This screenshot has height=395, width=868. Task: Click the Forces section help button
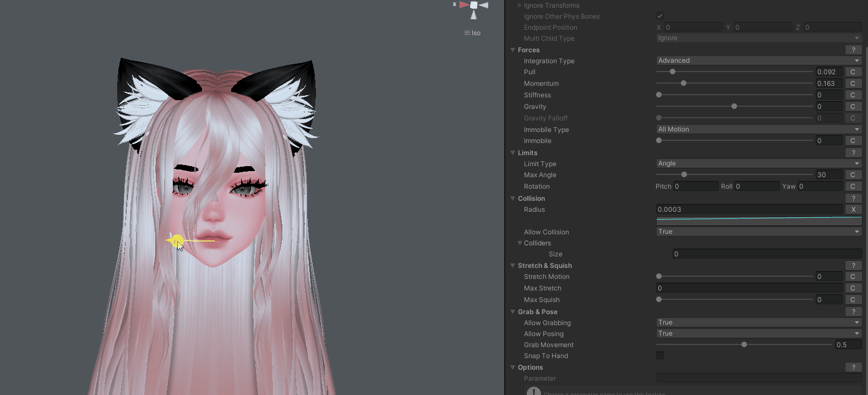point(853,50)
